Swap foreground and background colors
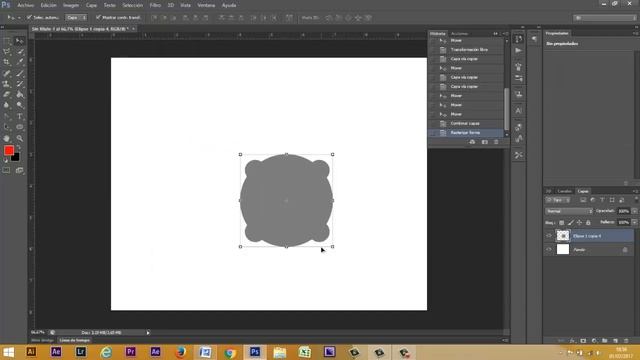640x360 pixels. [18, 148]
